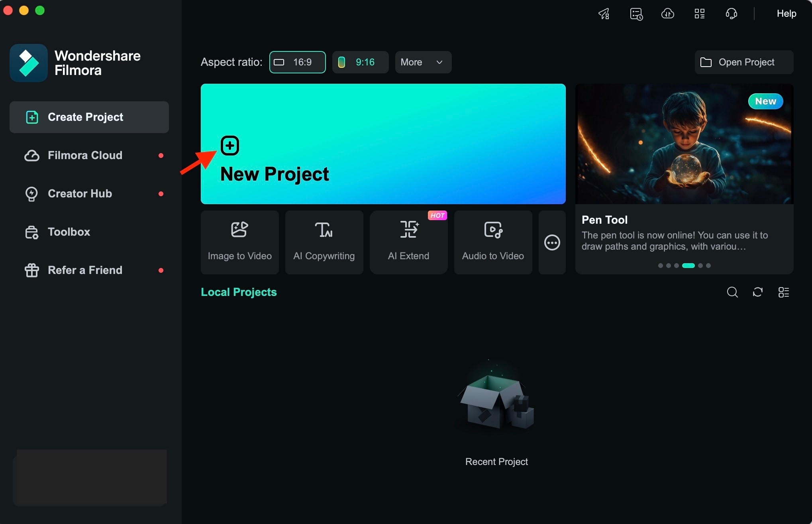This screenshot has width=812, height=524.
Task: Open the Help menu
Action: coord(786,14)
